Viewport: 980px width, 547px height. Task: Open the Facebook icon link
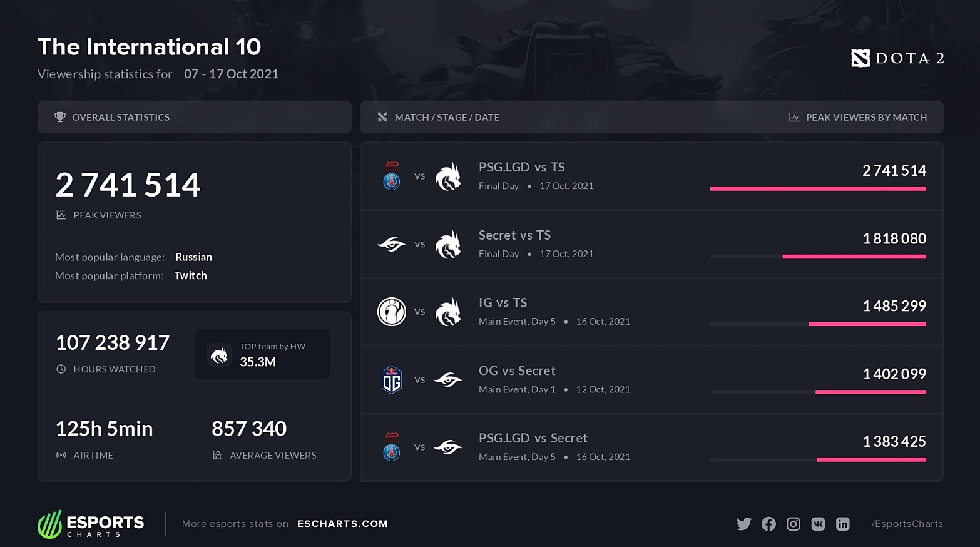(768, 524)
